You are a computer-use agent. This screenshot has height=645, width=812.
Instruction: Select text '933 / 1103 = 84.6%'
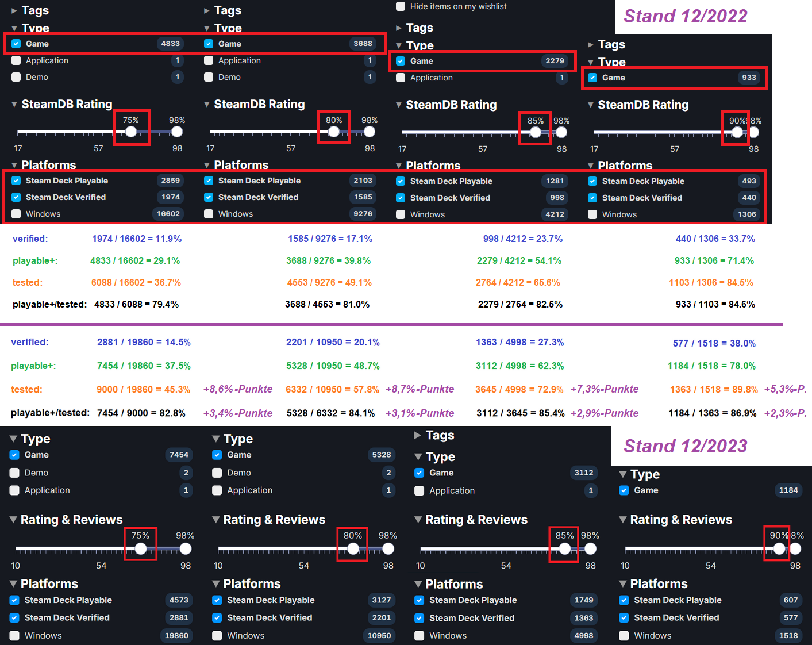click(715, 304)
